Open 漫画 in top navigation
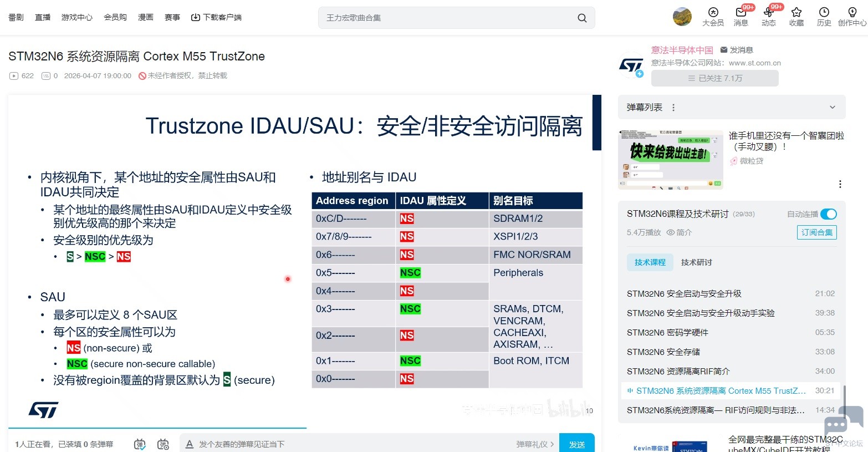Viewport: 868px width, 452px height. pos(146,17)
